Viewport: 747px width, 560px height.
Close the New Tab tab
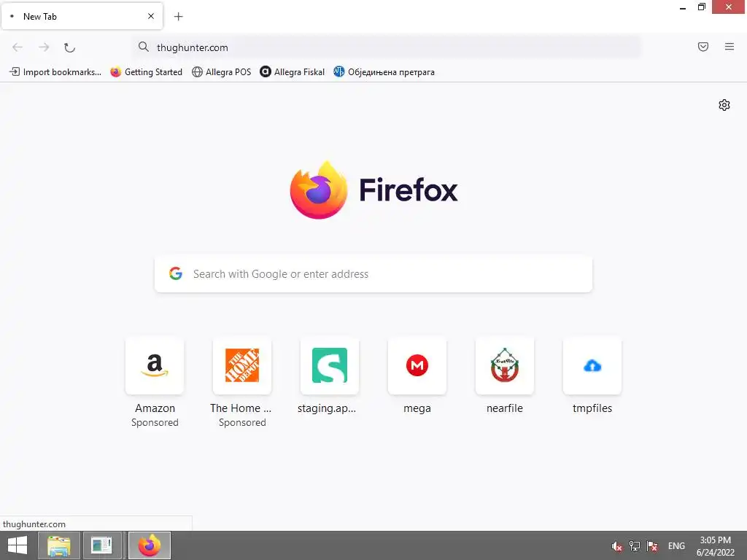coord(151,16)
